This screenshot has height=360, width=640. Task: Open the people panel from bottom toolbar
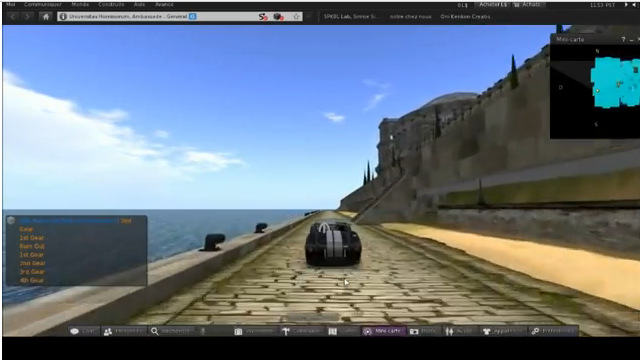coord(123,331)
